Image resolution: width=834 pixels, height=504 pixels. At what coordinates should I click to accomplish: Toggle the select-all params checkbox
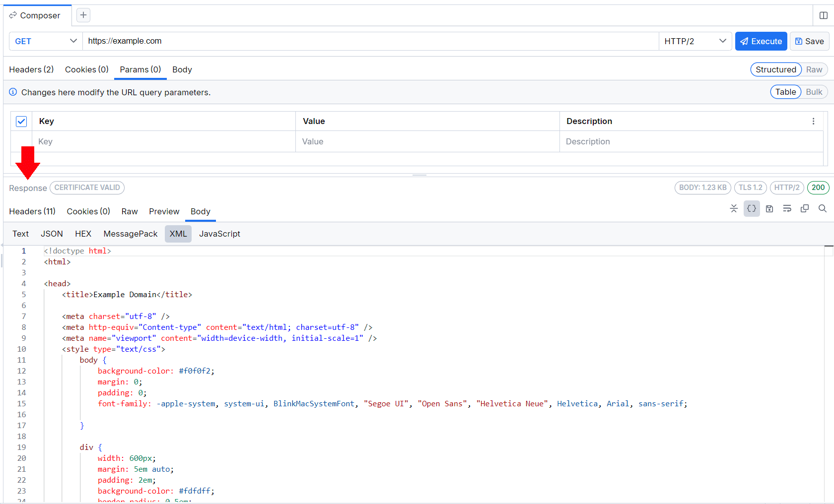click(21, 122)
